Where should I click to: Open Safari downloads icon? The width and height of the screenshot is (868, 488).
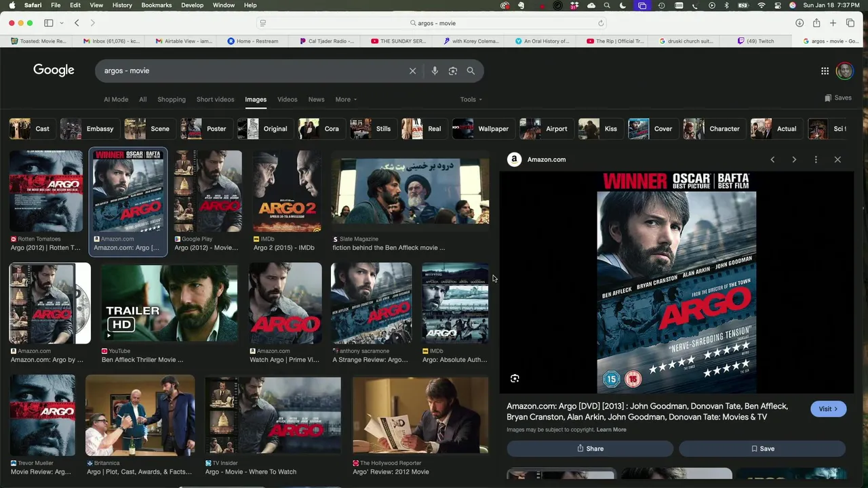click(x=800, y=23)
